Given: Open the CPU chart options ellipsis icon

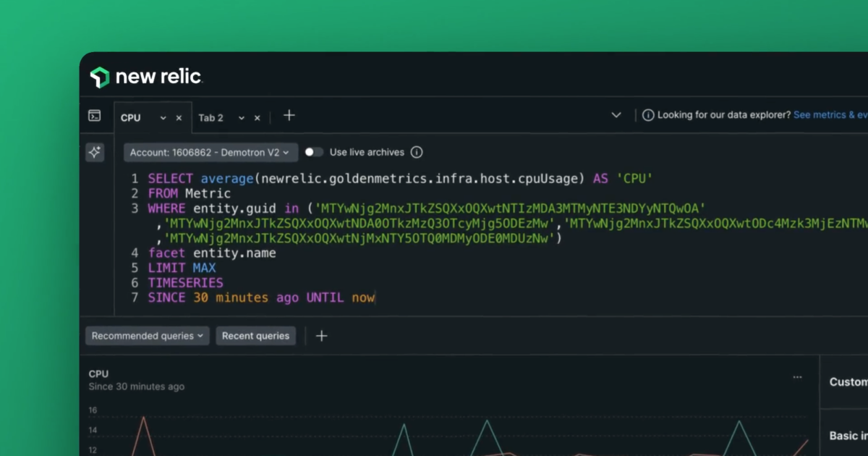Looking at the screenshot, I should pos(797,376).
